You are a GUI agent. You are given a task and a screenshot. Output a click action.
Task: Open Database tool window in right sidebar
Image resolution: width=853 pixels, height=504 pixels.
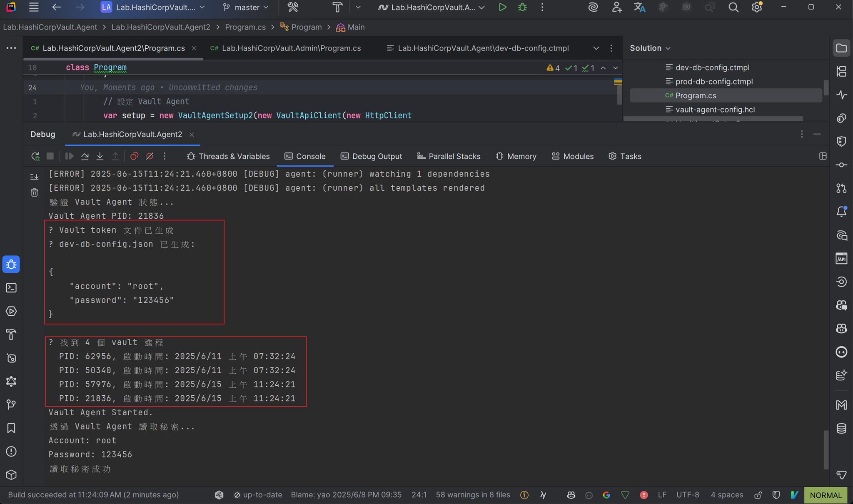click(841, 428)
